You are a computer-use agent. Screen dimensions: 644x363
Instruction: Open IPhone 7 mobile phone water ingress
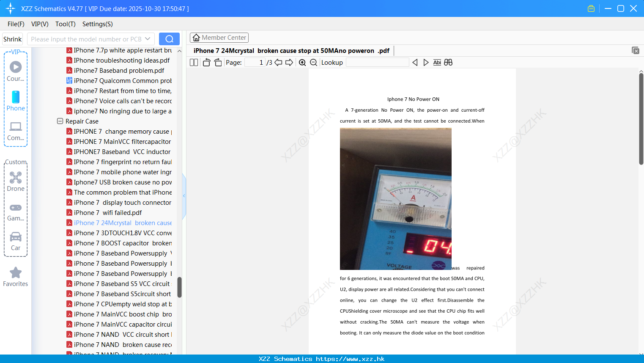[119, 172]
